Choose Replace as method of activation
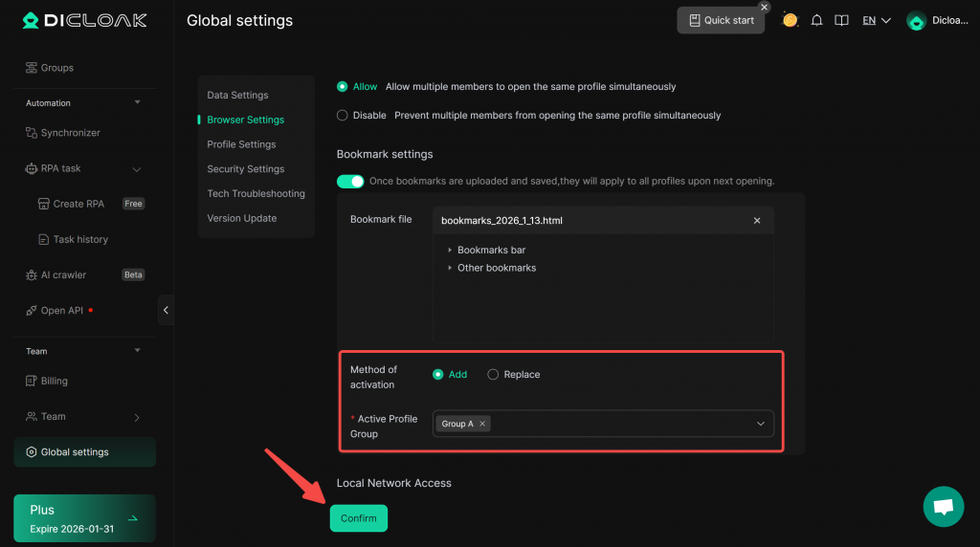The width and height of the screenshot is (980, 547). coord(493,375)
